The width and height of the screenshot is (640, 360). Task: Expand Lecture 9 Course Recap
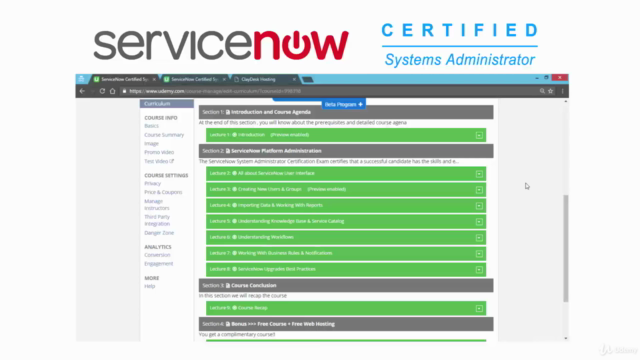(479, 308)
